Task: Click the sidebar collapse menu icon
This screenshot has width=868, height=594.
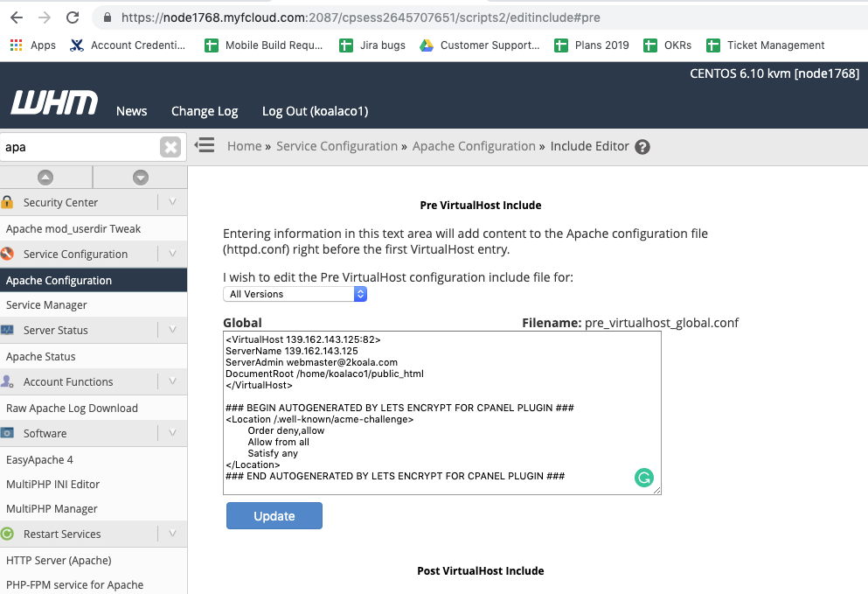Action: pos(205,145)
